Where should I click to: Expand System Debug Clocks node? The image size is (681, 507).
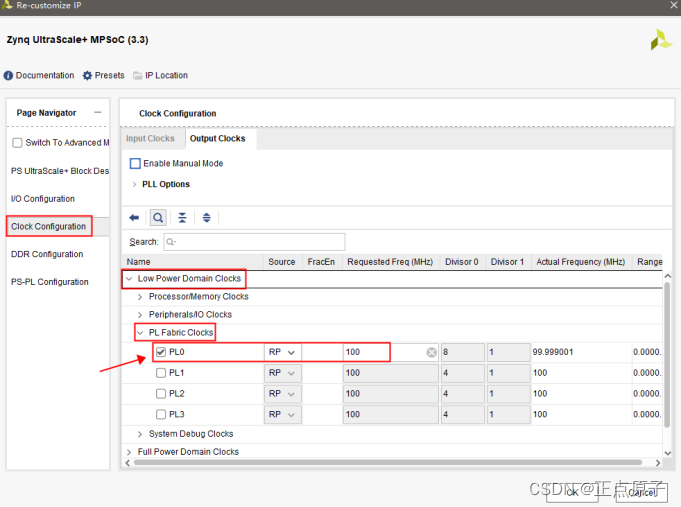[140, 434]
